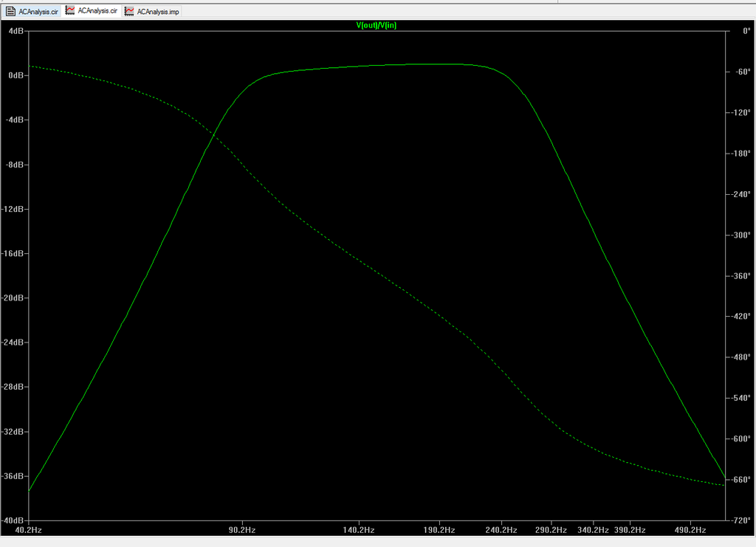
Task: Switch to the ACAnalysis.cir waveform plot tab
Action: click(x=92, y=10)
